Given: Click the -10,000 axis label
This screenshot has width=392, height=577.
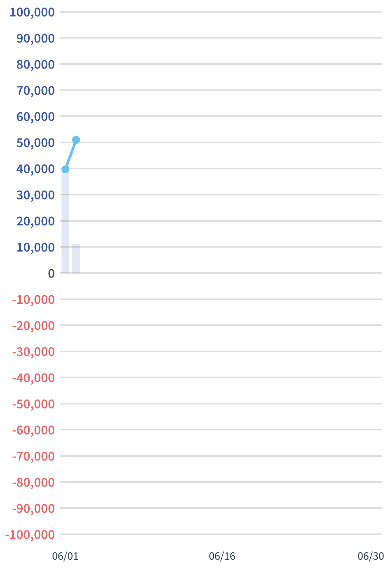Looking at the screenshot, I should pos(33,300).
